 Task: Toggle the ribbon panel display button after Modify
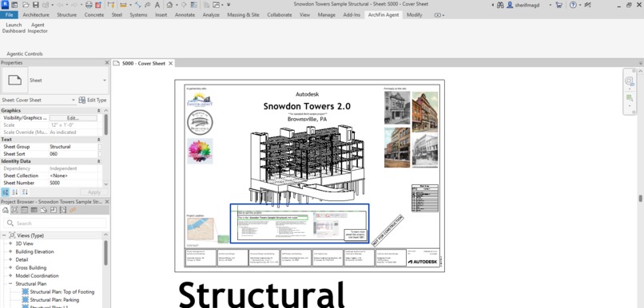coord(439,15)
